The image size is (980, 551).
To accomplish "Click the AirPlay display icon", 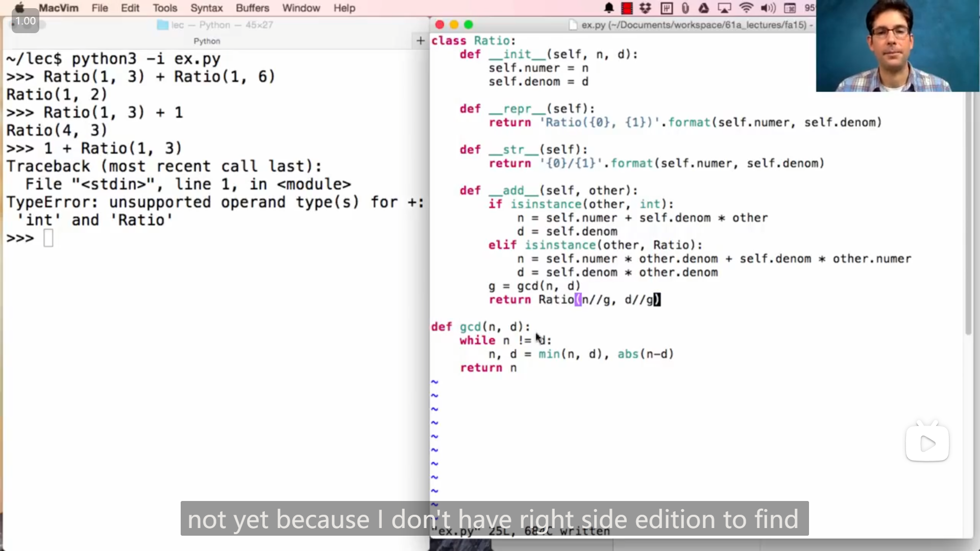I will pyautogui.click(x=724, y=8).
